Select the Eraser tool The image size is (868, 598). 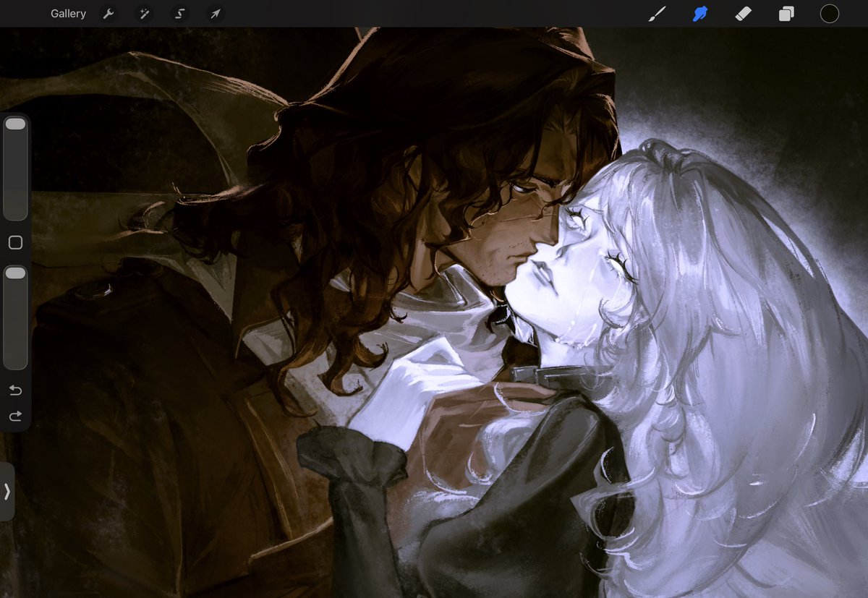click(x=743, y=14)
